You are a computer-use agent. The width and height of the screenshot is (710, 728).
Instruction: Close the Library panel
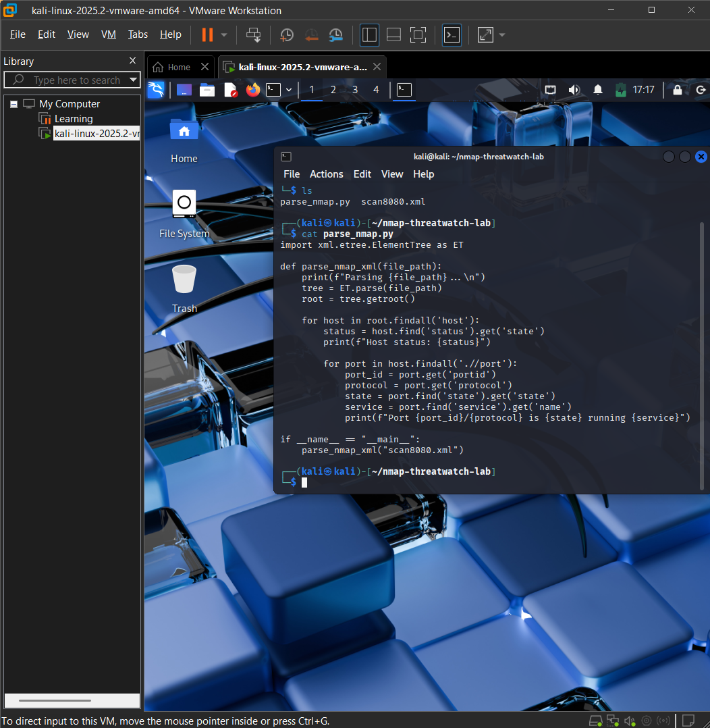(x=133, y=61)
